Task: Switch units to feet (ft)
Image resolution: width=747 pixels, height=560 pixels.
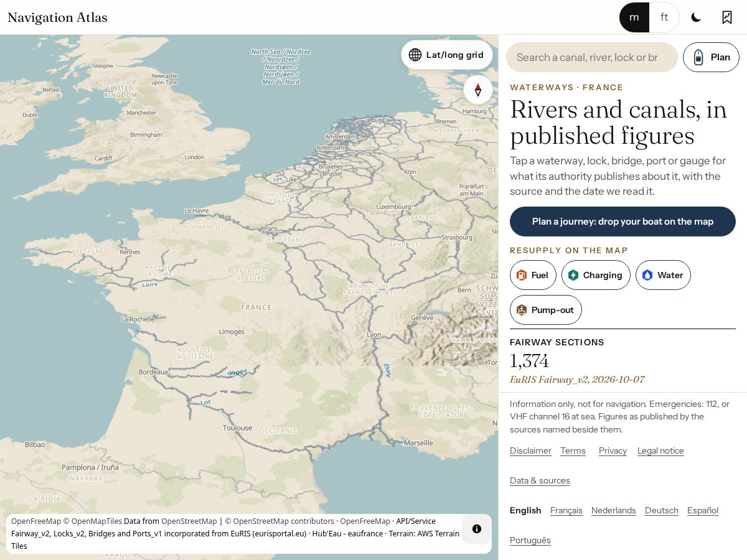Action: coord(664,17)
